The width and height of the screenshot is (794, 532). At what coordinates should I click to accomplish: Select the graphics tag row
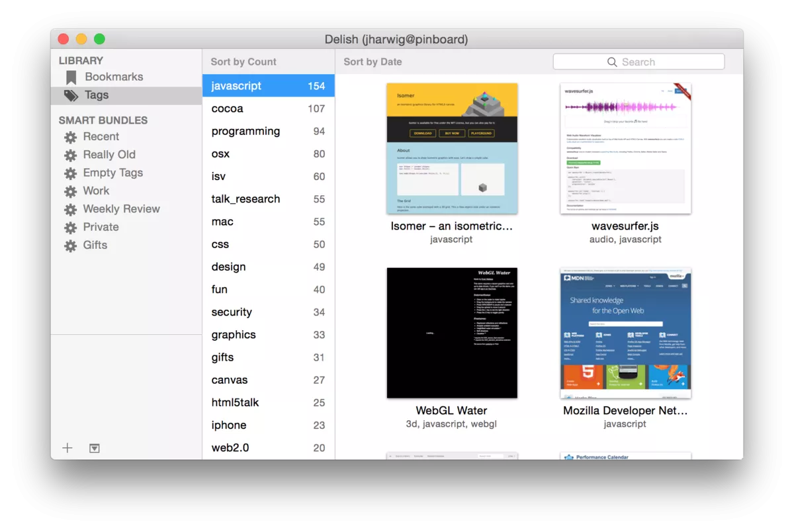point(269,335)
